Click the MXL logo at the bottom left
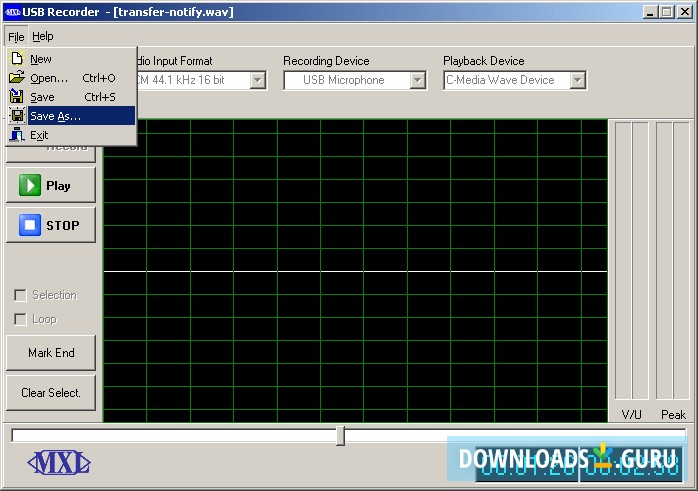The image size is (698, 491). pos(59,463)
